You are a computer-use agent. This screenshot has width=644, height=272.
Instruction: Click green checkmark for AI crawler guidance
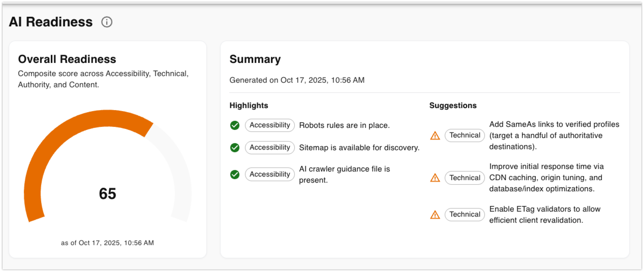point(235,174)
